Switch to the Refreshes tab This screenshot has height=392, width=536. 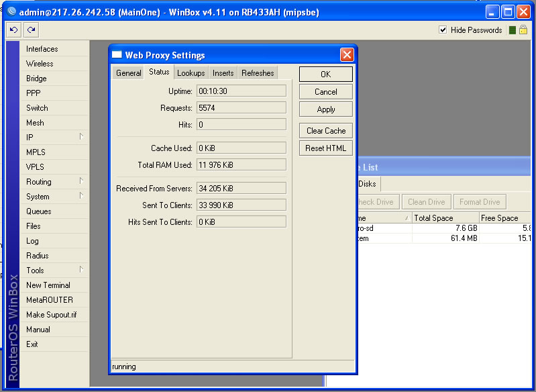258,73
